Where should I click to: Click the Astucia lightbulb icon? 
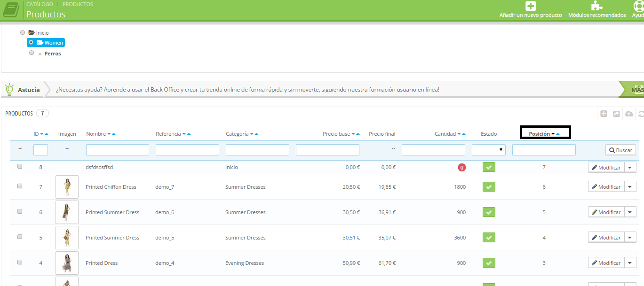(x=9, y=89)
